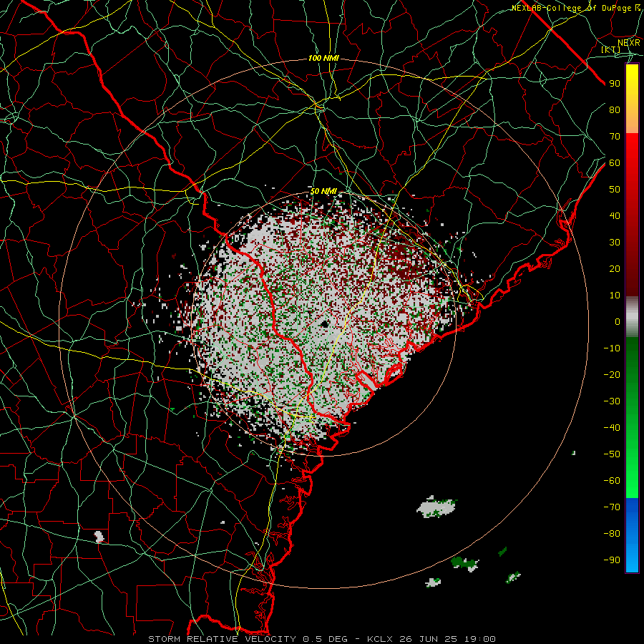The width and height of the screenshot is (644, 644).
Task: Click the -10 value on velocity scale
Action: [x=612, y=348]
